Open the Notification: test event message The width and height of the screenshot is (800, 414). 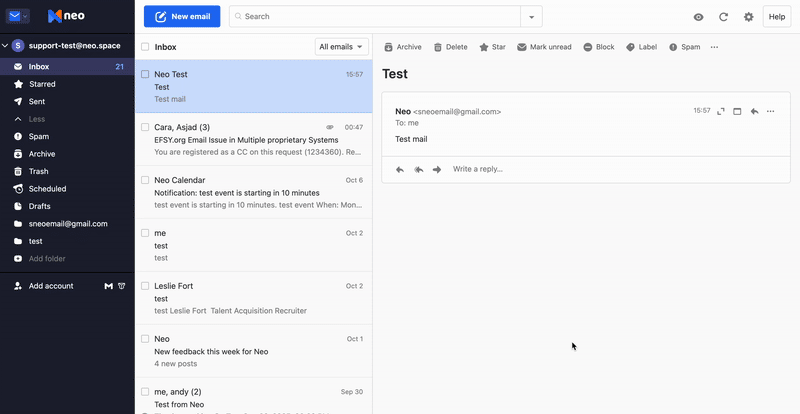254,192
